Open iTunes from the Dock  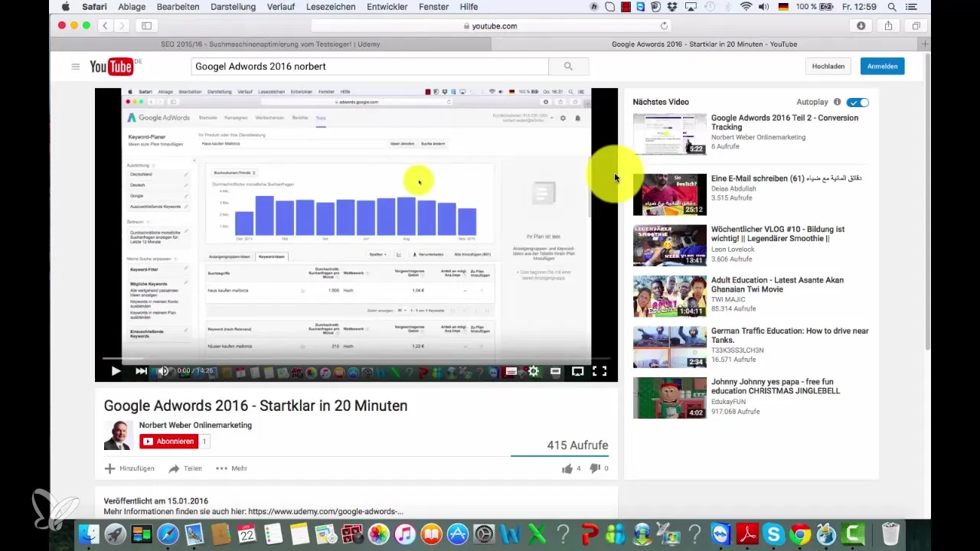pos(407,533)
